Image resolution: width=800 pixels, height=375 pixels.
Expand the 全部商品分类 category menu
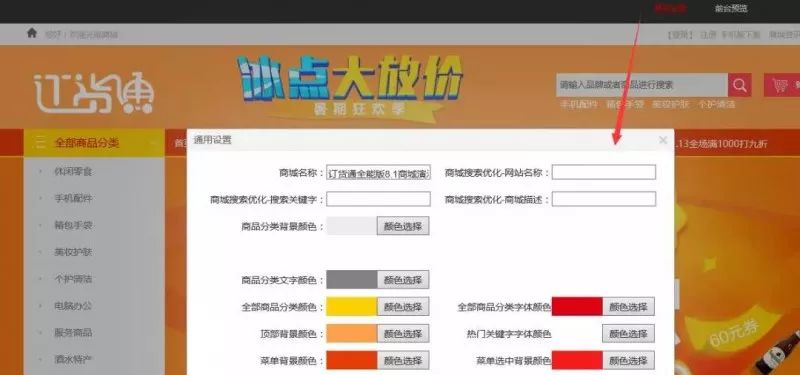[x=94, y=143]
